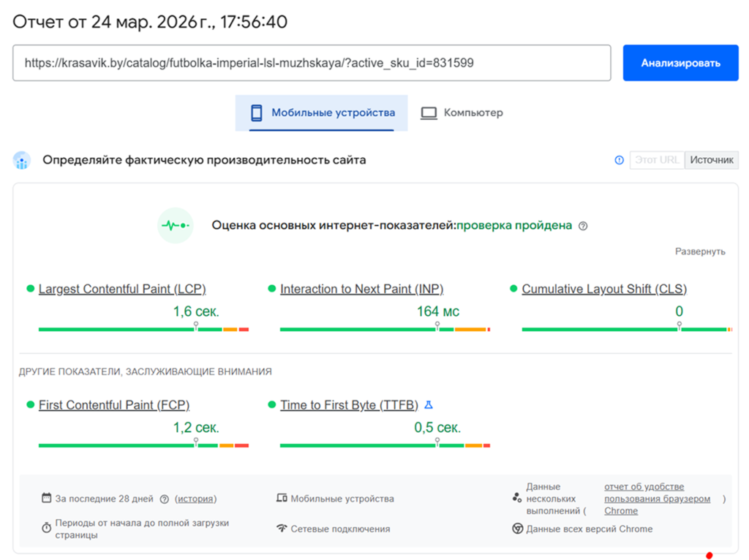
Task: Click the info icon left of "Этот URL"
Action: (x=619, y=160)
